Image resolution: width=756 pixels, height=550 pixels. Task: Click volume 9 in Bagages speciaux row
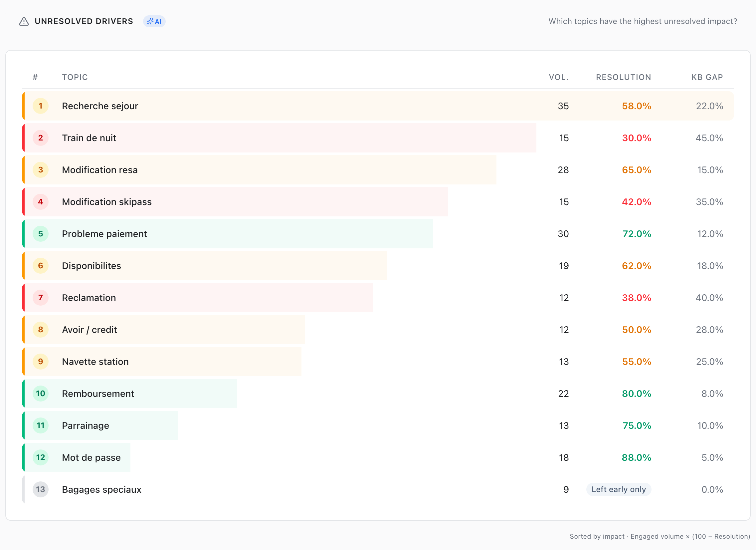566,490
